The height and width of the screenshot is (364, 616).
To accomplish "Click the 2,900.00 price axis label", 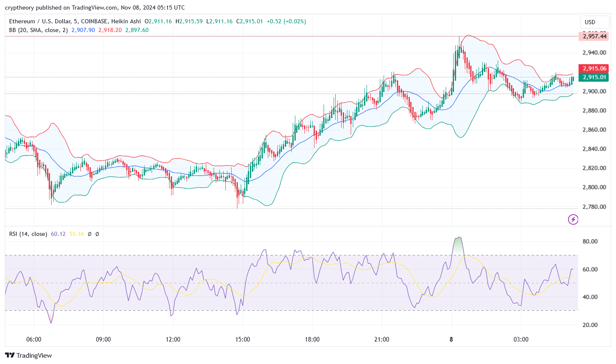I will click(x=594, y=91).
